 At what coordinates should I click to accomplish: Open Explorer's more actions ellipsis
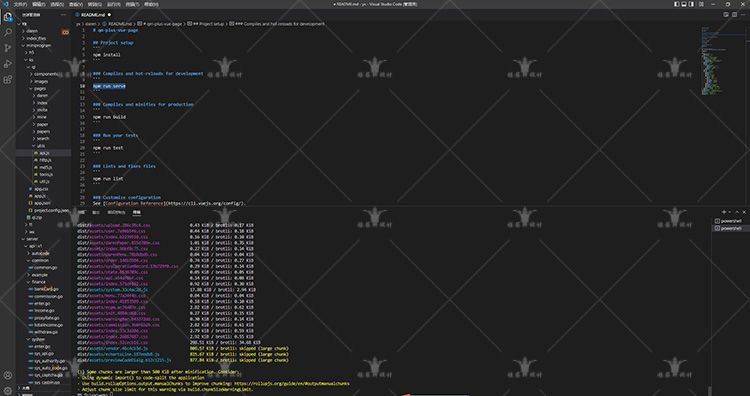click(x=63, y=15)
